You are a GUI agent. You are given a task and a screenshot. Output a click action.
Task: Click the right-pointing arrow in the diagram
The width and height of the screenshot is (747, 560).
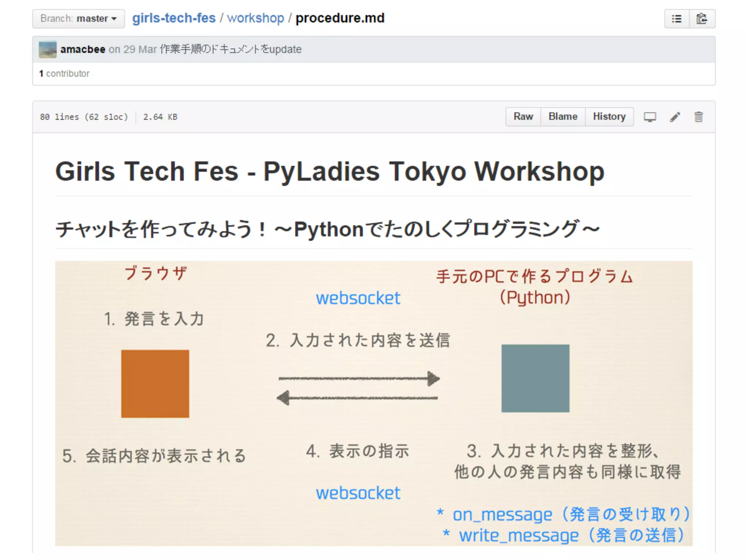pos(359,379)
